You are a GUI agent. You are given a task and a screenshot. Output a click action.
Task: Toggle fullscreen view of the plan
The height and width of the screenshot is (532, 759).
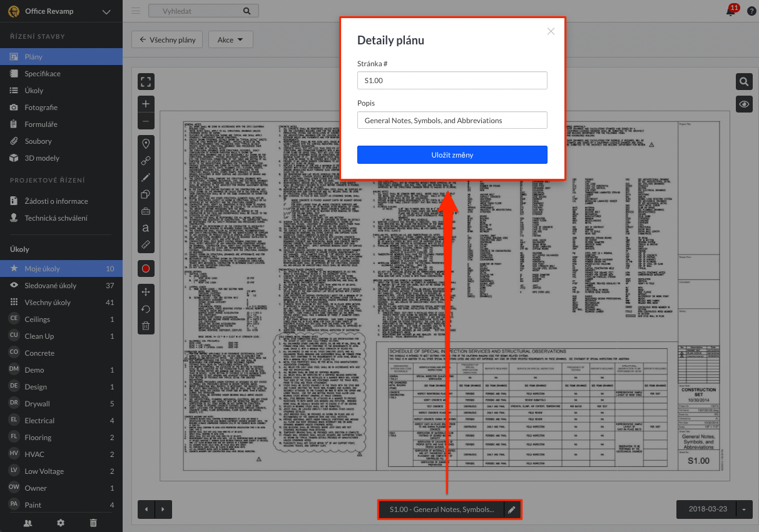(x=146, y=82)
